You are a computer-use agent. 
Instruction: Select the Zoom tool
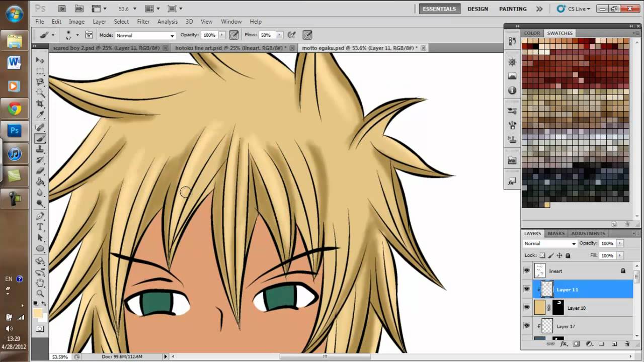(x=40, y=294)
